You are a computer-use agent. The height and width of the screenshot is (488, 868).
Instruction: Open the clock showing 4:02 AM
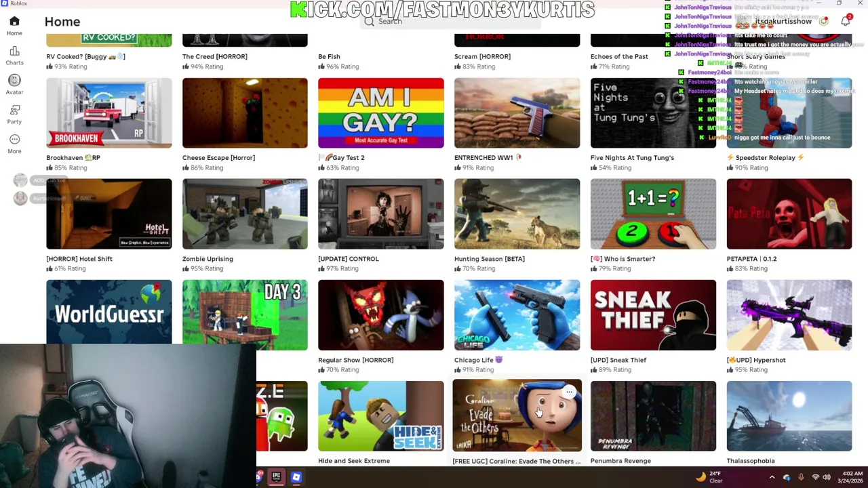[851, 477]
